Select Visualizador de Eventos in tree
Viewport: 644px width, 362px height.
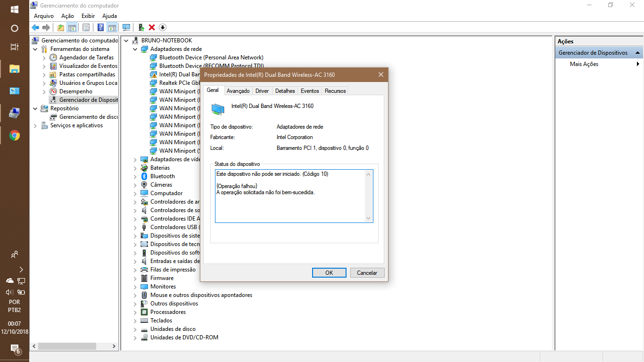tap(88, 66)
